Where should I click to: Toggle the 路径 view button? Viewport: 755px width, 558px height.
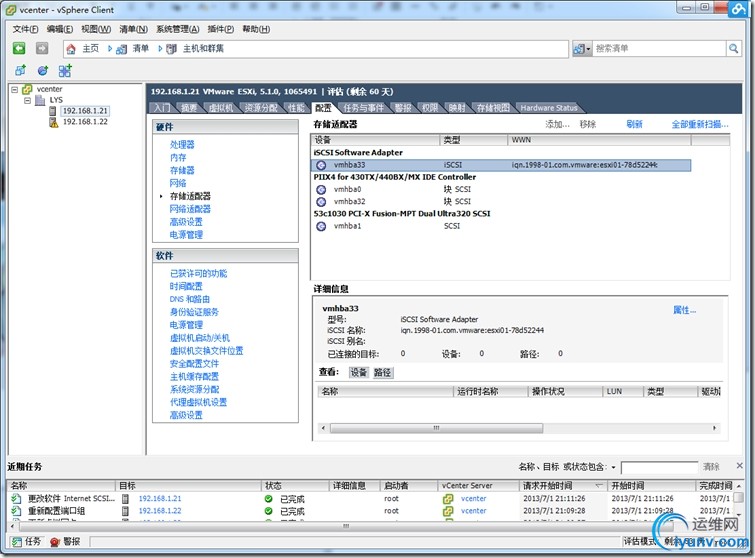383,373
